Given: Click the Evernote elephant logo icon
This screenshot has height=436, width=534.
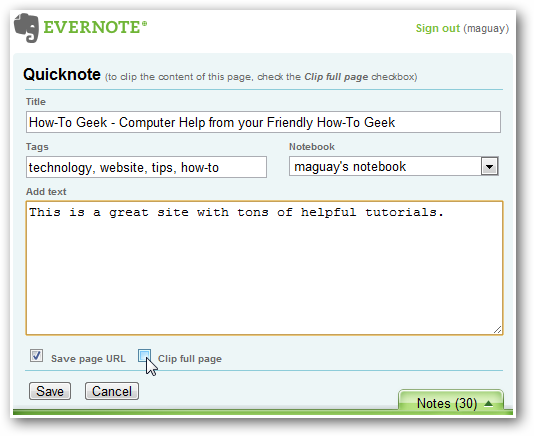Looking at the screenshot, I should (x=26, y=28).
